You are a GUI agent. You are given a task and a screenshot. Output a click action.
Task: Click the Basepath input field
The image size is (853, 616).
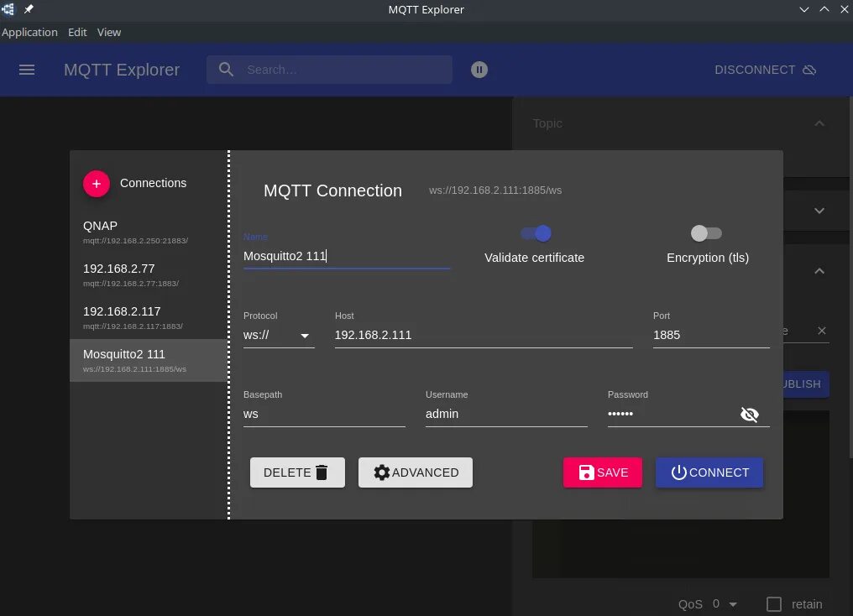click(324, 414)
